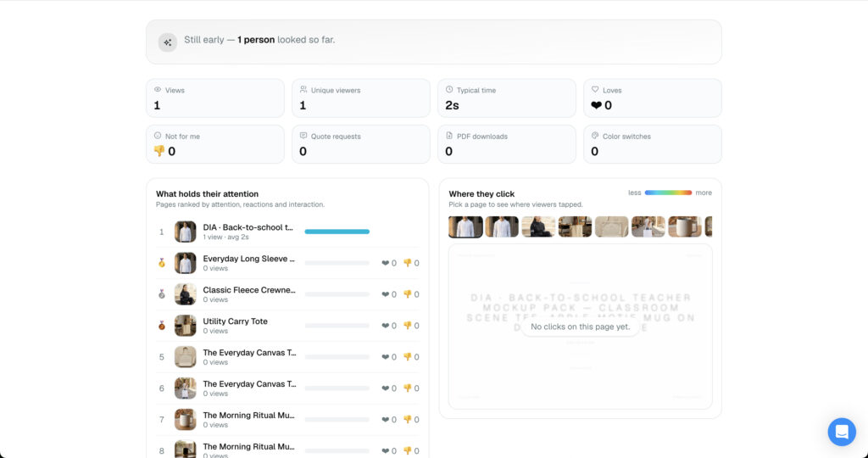The width and height of the screenshot is (868, 458).
Task: Click the clock icon on Typical time card
Action: click(x=449, y=90)
